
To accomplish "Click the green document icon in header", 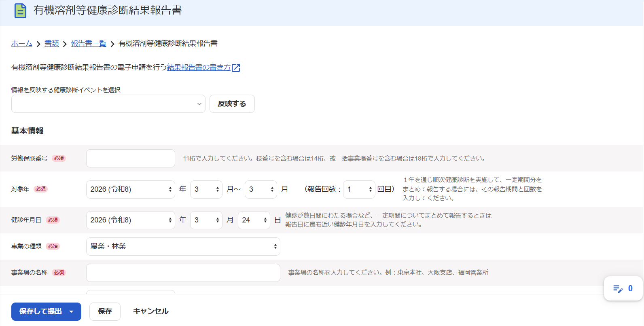I will pyautogui.click(x=20, y=11).
